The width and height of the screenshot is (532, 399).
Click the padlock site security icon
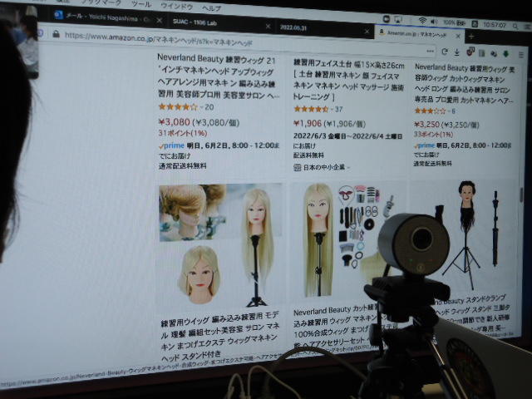pyautogui.click(x=57, y=33)
